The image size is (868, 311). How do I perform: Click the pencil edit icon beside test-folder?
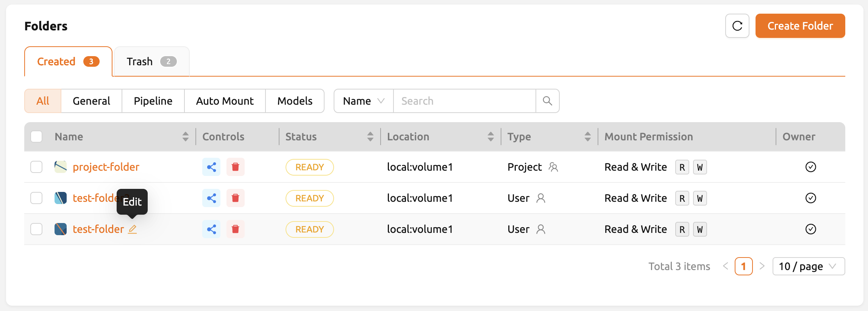(132, 229)
